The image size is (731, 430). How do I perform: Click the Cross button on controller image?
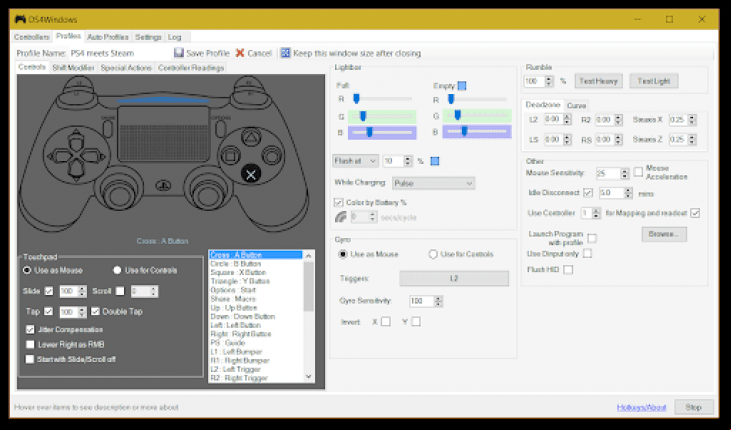[x=251, y=174]
